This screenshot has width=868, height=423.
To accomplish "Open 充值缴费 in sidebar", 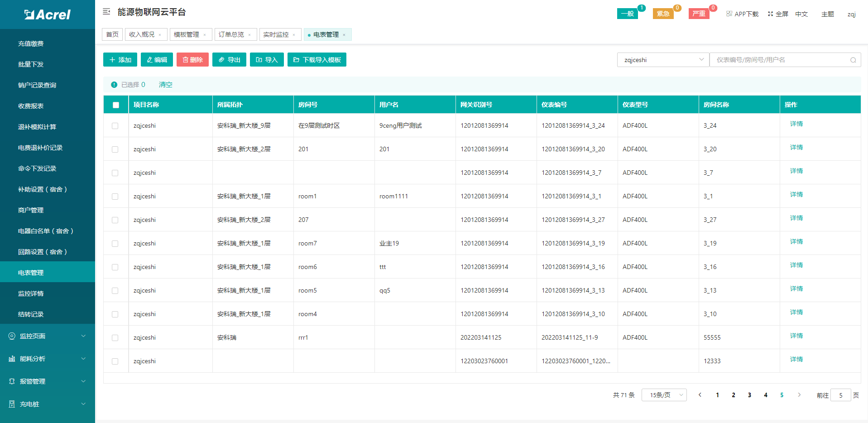I will tap(48, 43).
